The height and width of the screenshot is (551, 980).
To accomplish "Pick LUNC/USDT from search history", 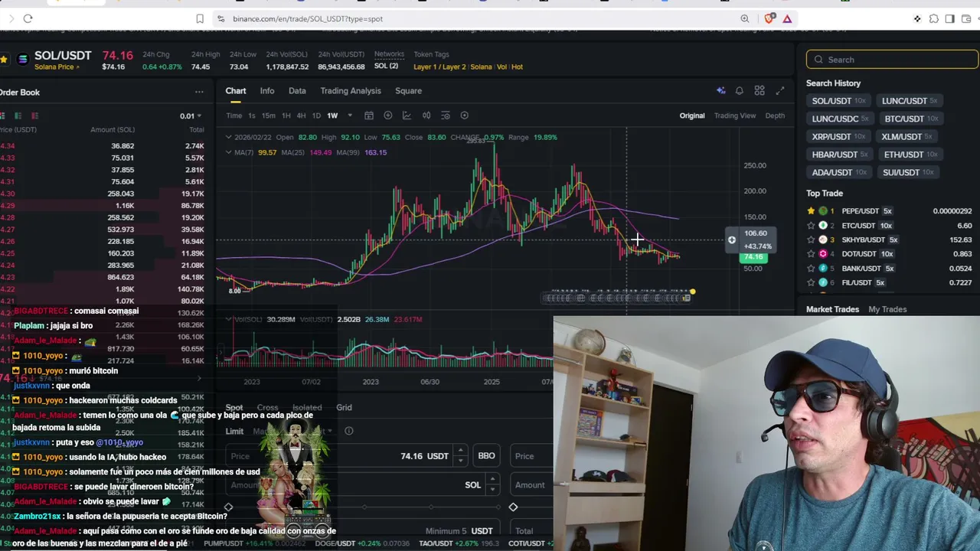I will 910,101.
